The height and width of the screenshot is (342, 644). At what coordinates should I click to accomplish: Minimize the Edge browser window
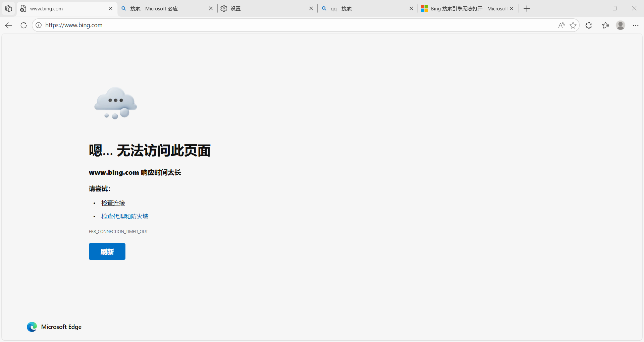pyautogui.click(x=595, y=8)
